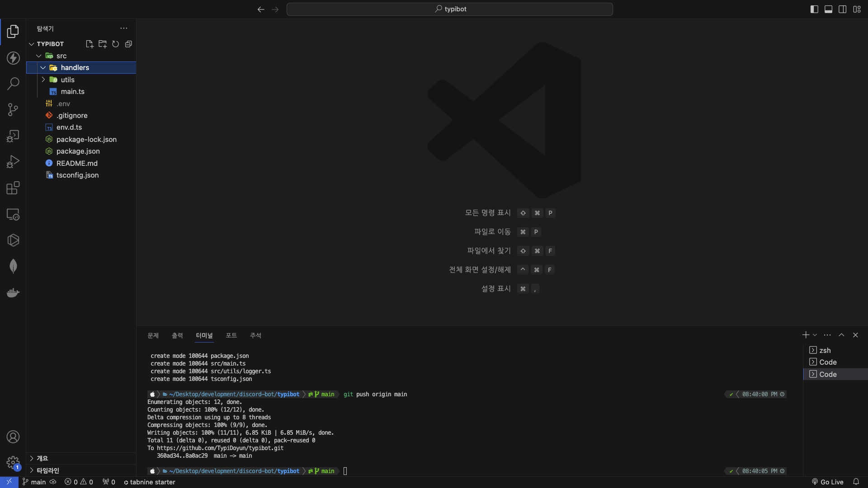Image resolution: width=868 pixels, height=488 pixels.
Task: Synchronize changes cloud icon in status bar
Action: [x=53, y=482]
